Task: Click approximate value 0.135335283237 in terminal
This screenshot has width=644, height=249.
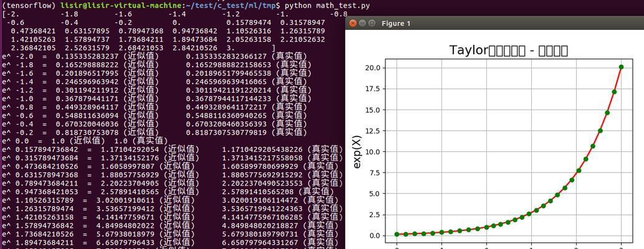Action: 87,57
